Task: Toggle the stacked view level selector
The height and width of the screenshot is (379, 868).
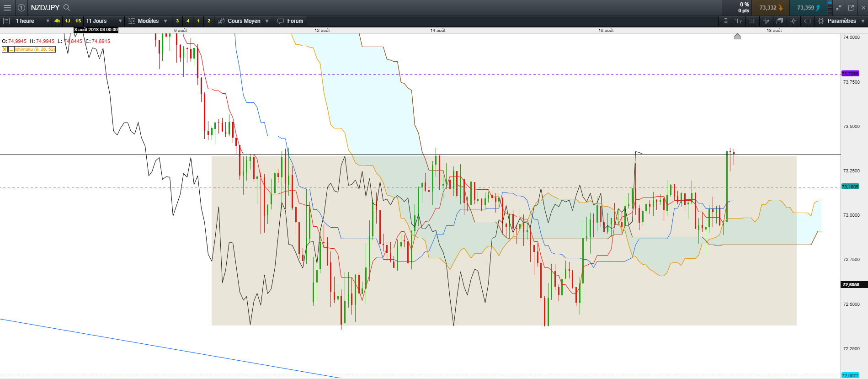Action: click(830, 8)
